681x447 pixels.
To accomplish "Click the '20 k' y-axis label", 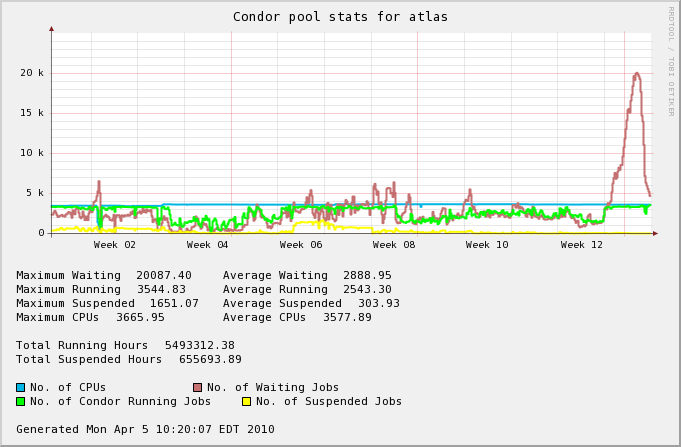I will point(32,73).
